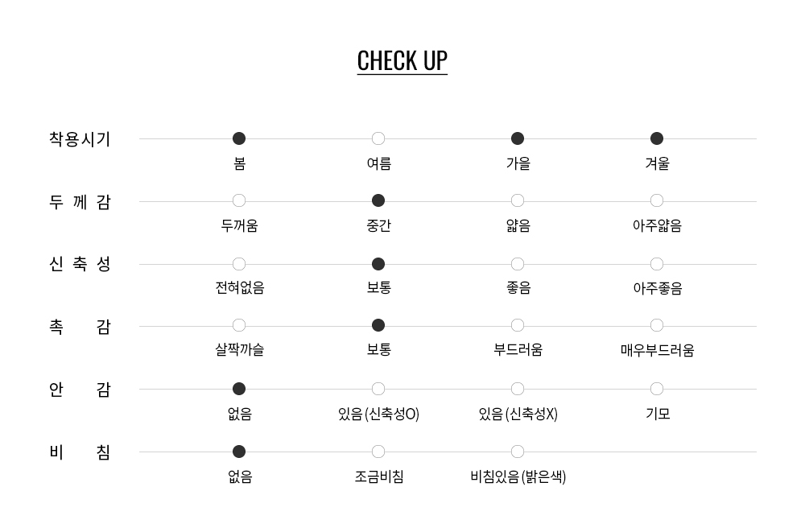Screen dimensions: 805x532
Task: Choose the 조금비침 dot in 비침 row
Action: coord(378,452)
